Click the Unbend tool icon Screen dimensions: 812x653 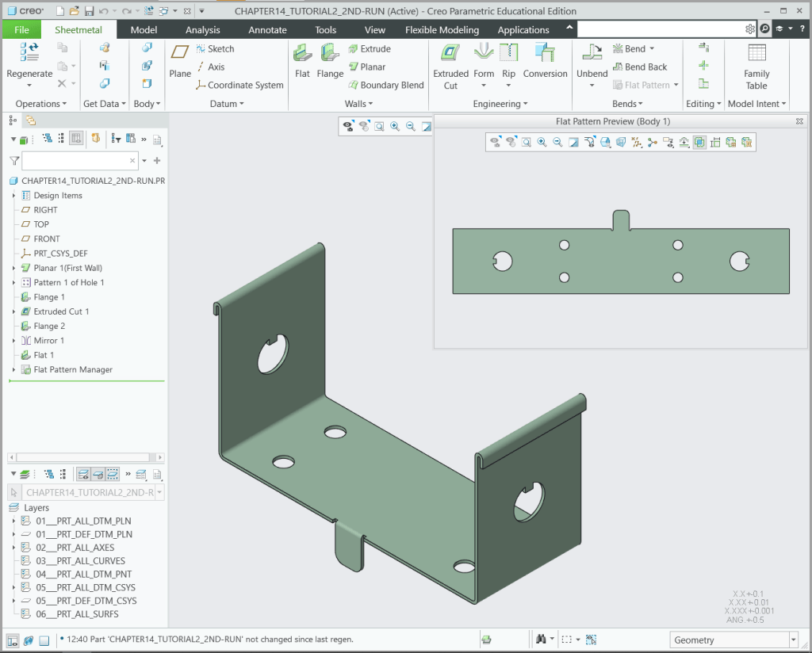[x=592, y=53]
